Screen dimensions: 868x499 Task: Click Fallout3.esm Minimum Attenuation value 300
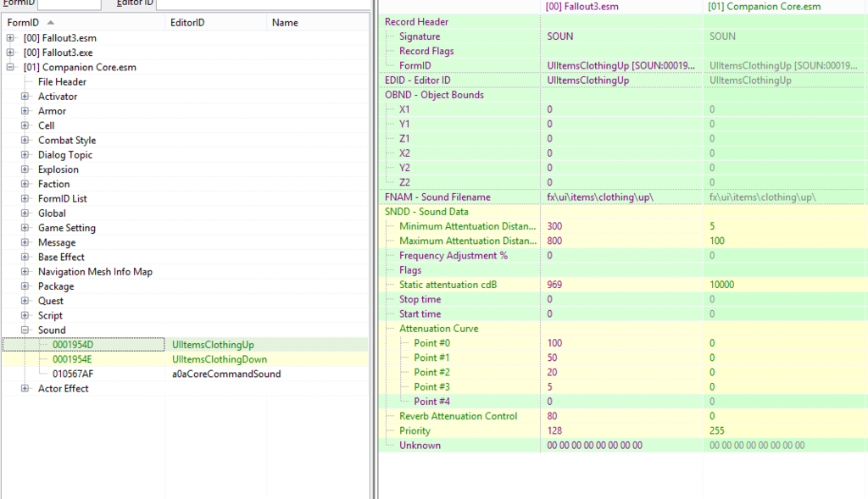click(x=554, y=226)
